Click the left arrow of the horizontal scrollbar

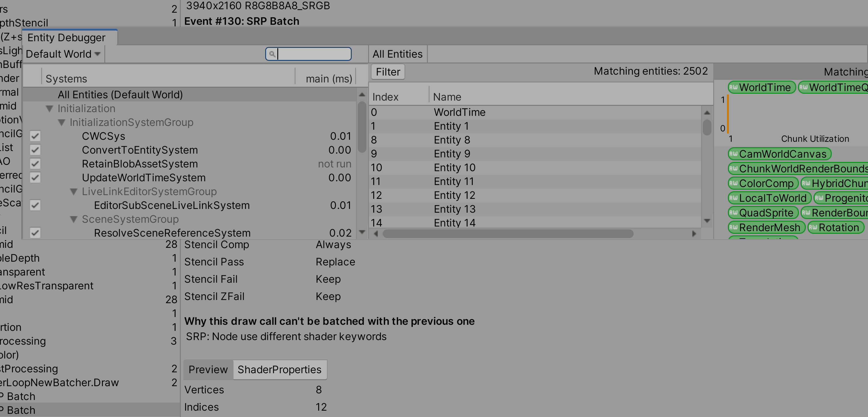coord(376,233)
